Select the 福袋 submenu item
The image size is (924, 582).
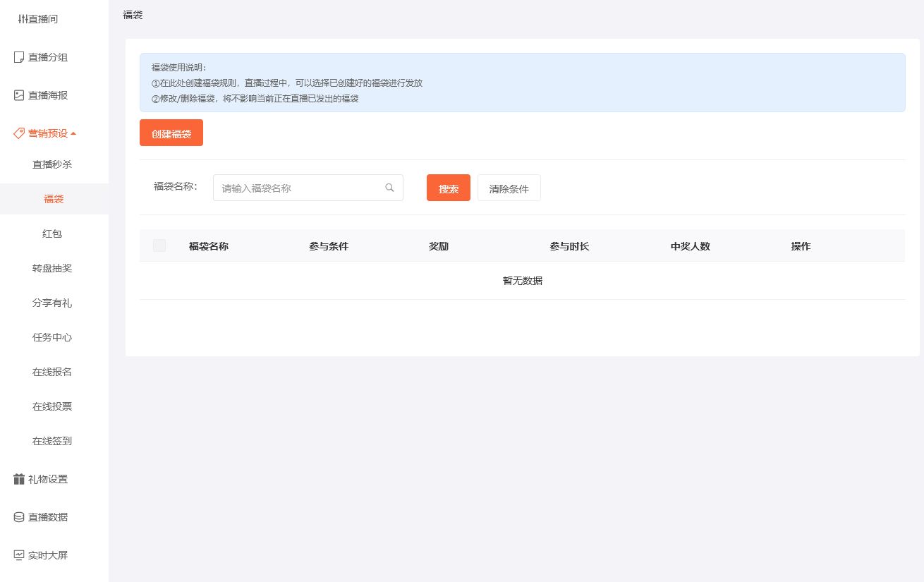pyautogui.click(x=54, y=199)
